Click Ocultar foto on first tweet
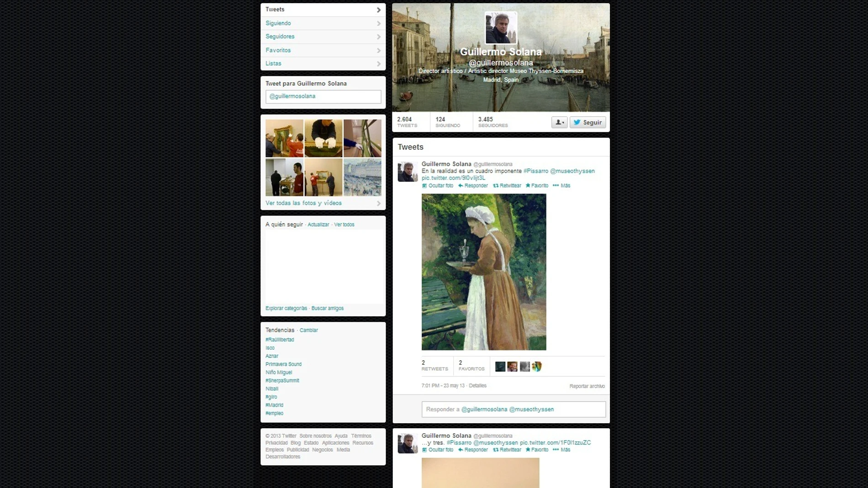 point(438,186)
